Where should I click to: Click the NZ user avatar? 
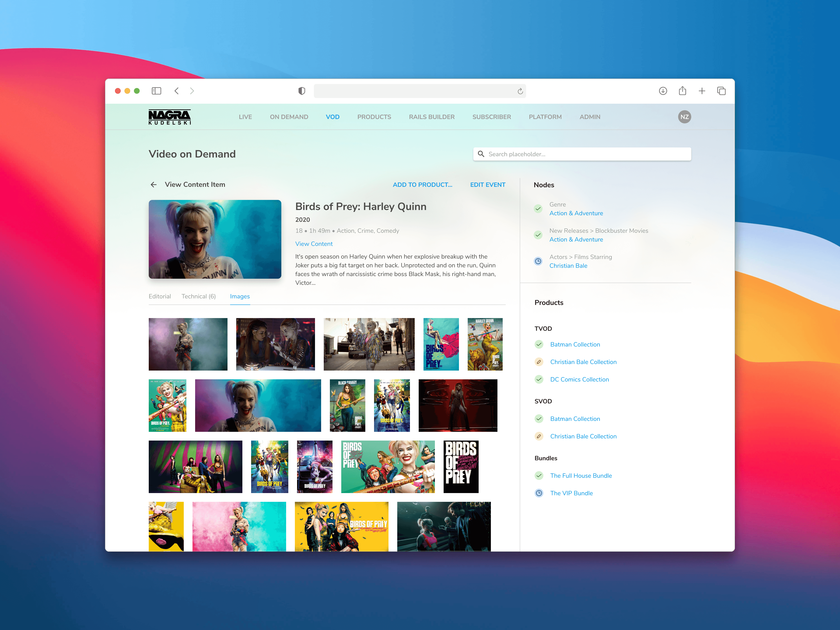pos(684,117)
